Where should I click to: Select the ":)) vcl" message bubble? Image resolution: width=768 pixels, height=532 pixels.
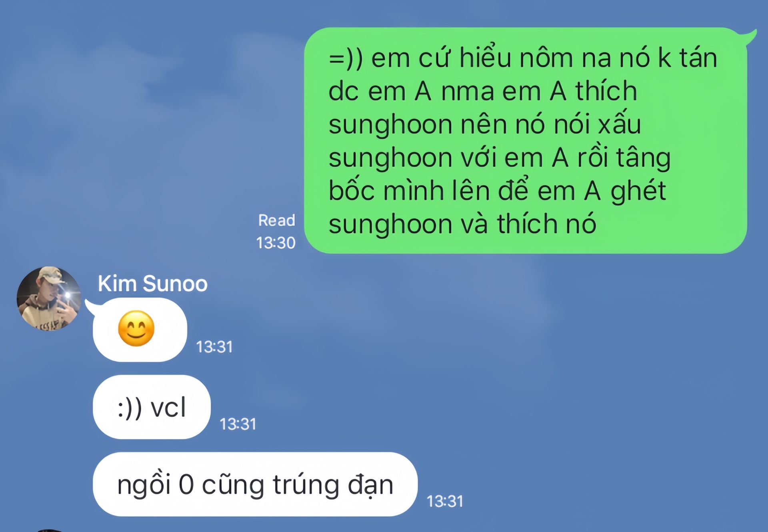pos(152,407)
